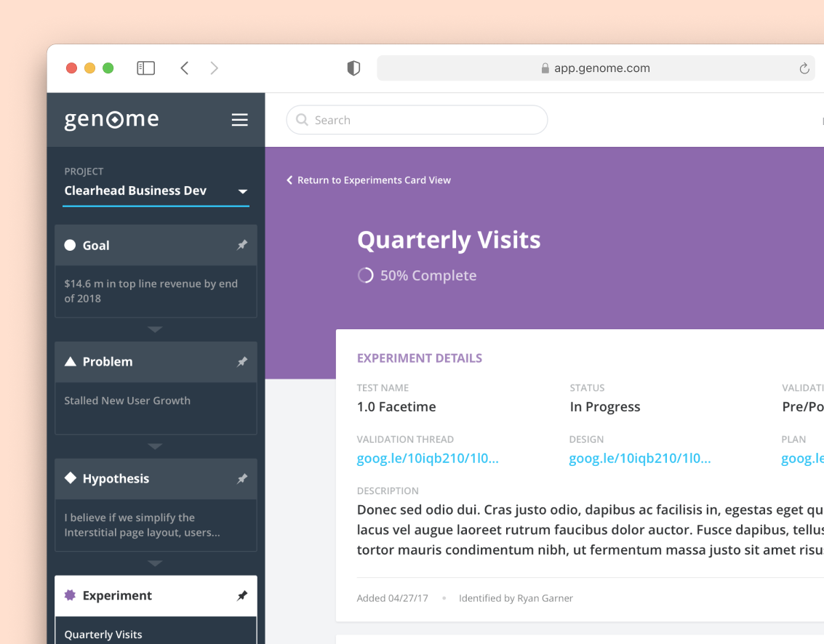Image resolution: width=824 pixels, height=644 pixels.
Task: Click the description paragraph text
Action: click(590, 530)
